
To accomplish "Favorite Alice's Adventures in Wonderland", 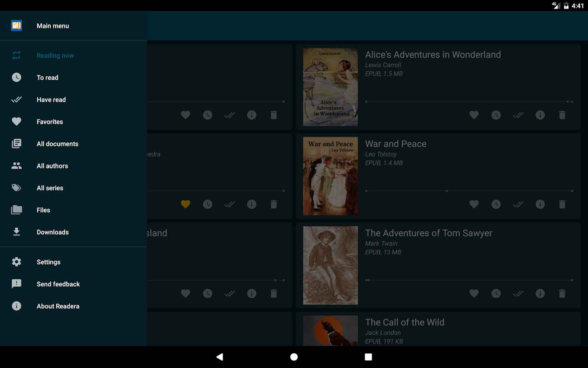I will click(474, 115).
